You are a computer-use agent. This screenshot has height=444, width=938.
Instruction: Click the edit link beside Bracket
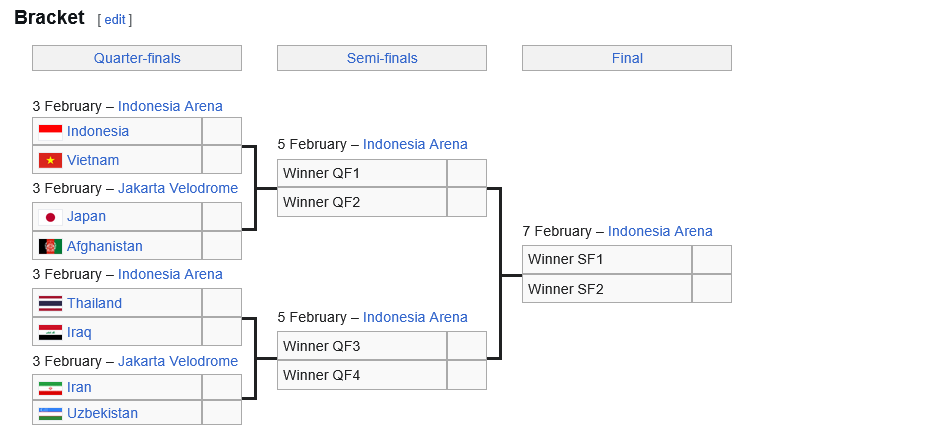coord(115,20)
